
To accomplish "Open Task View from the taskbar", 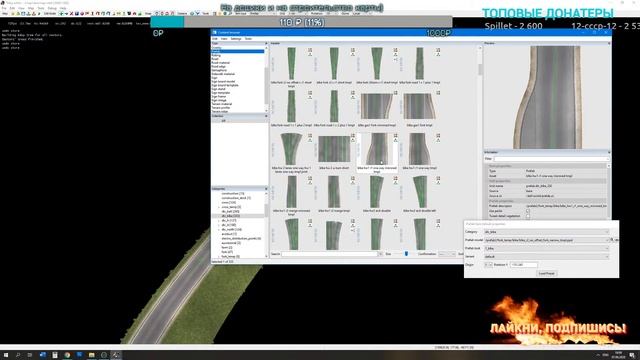I will pyautogui.click(x=30, y=355).
